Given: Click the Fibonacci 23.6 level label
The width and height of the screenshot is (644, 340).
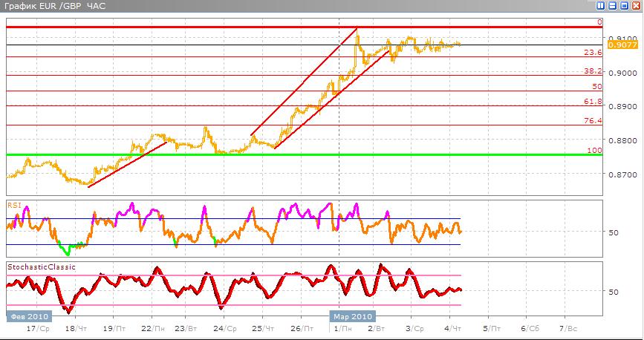Looking at the screenshot, I should 593,52.
